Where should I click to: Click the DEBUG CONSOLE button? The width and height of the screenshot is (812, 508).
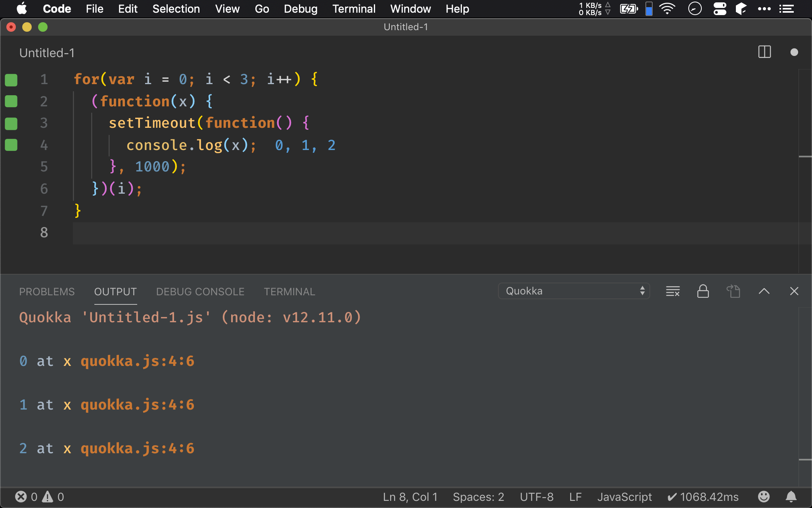tap(200, 291)
